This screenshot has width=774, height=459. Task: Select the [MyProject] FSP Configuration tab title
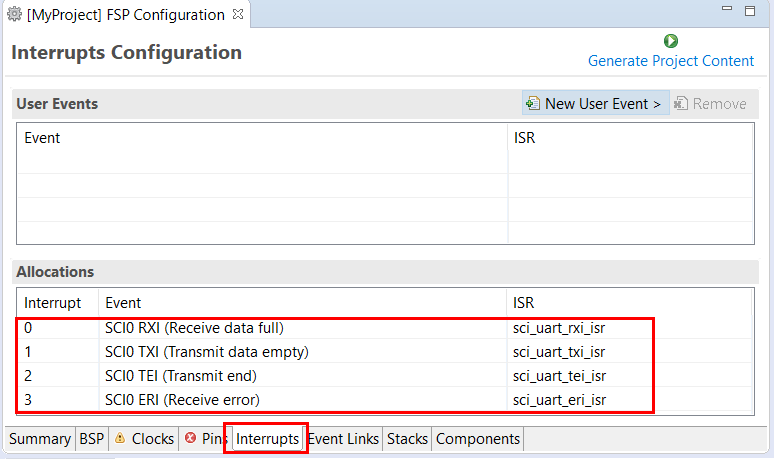click(x=126, y=15)
